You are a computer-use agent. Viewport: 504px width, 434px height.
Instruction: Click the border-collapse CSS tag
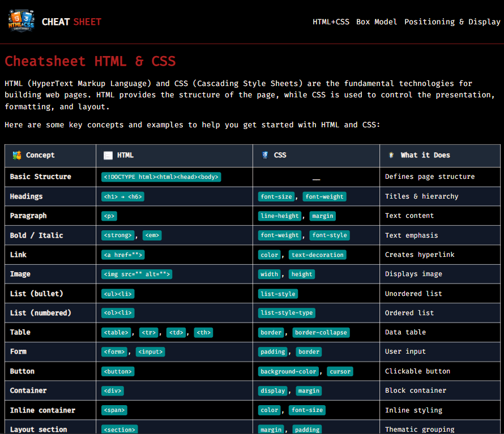(x=321, y=333)
